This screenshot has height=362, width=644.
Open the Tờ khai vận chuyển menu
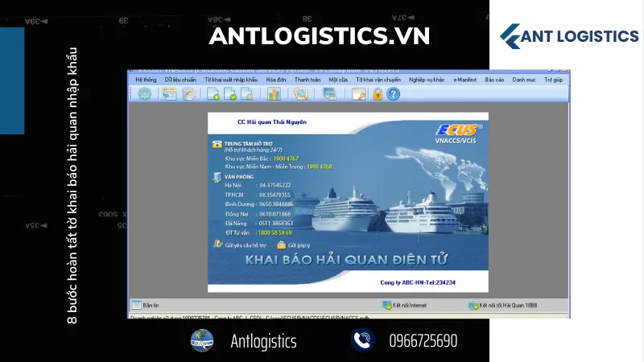(378, 80)
